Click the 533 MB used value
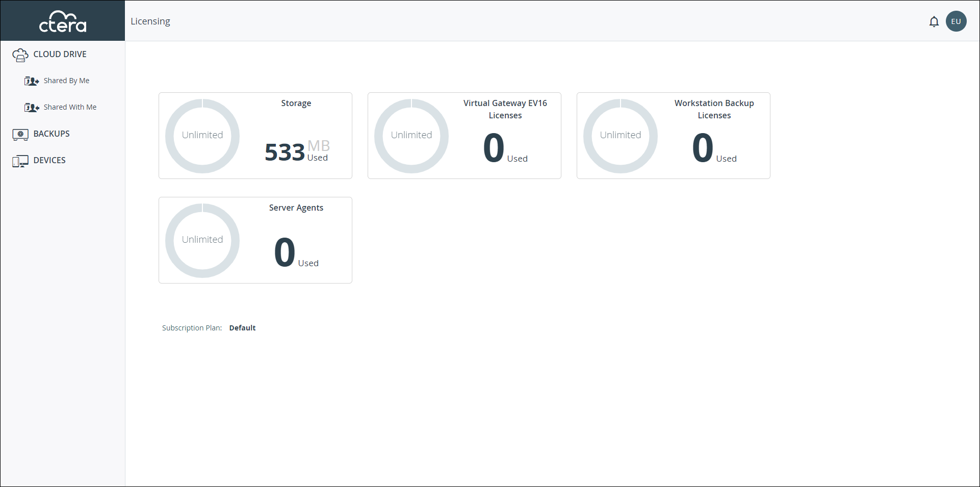 297,151
